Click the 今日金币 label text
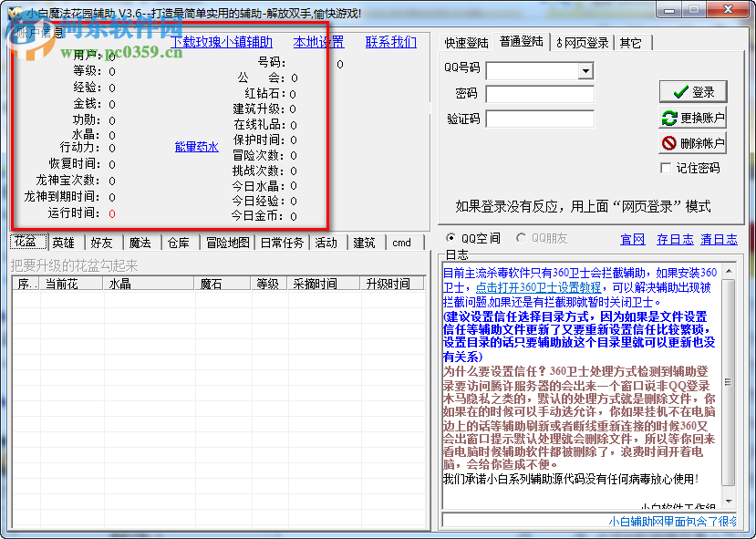 tap(257, 215)
